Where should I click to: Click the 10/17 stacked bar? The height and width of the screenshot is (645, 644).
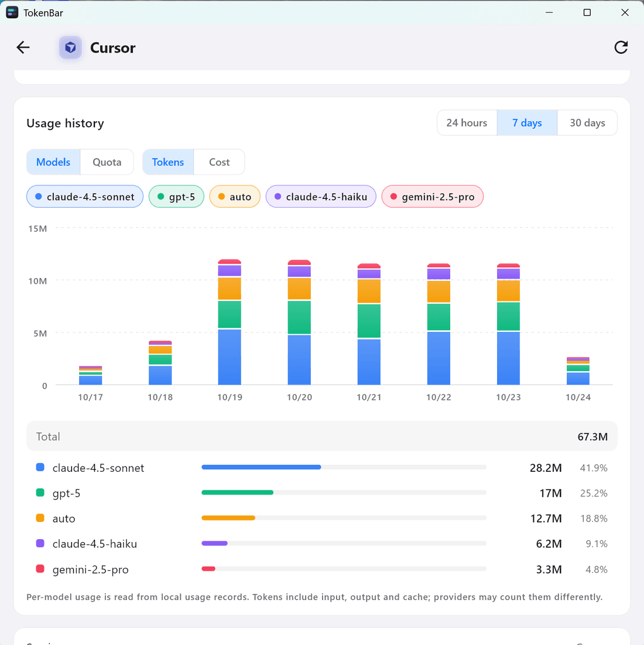(91, 375)
